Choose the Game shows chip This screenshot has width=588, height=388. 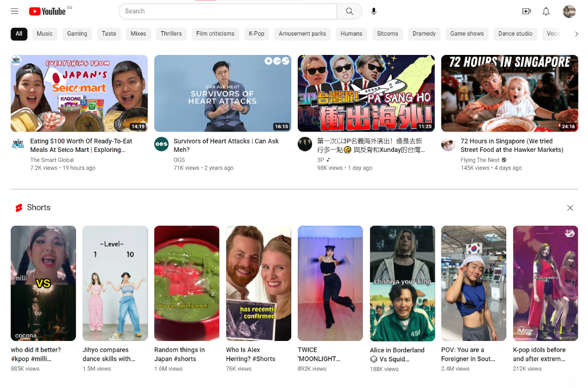[467, 34]
